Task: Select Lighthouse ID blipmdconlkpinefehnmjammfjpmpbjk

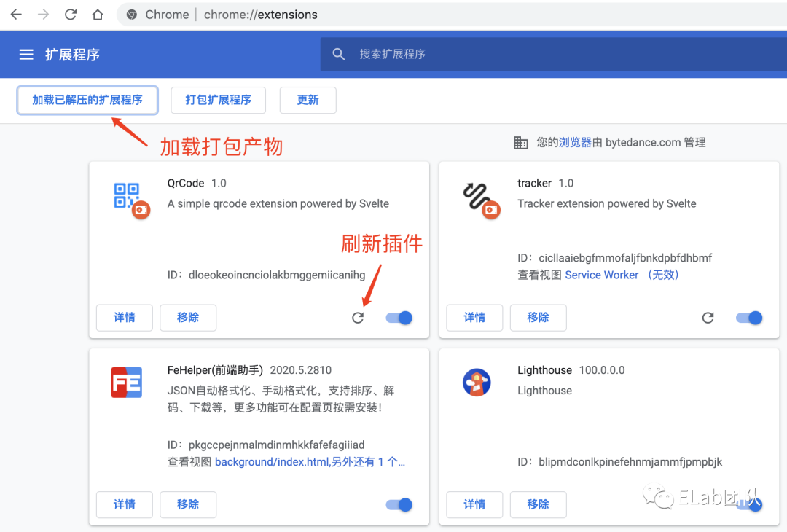Action: coord(630,462)
